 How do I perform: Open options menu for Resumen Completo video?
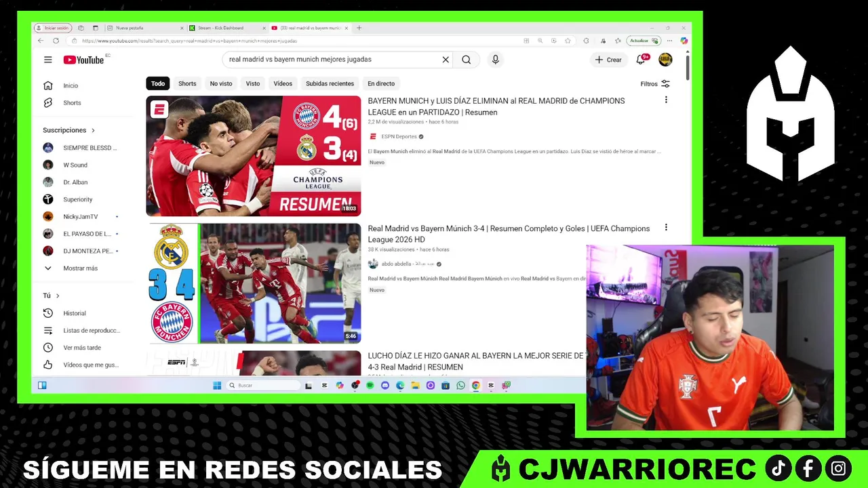click(666, 228)
